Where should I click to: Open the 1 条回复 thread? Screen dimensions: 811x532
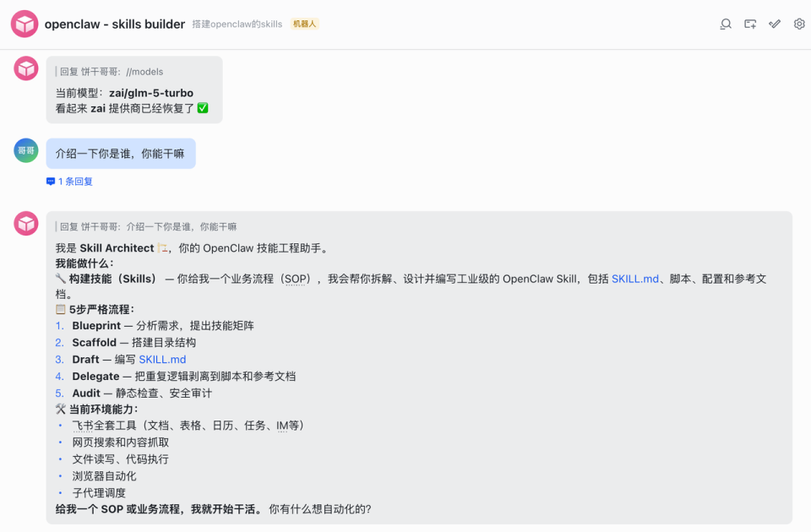click(x=71, y=181)
